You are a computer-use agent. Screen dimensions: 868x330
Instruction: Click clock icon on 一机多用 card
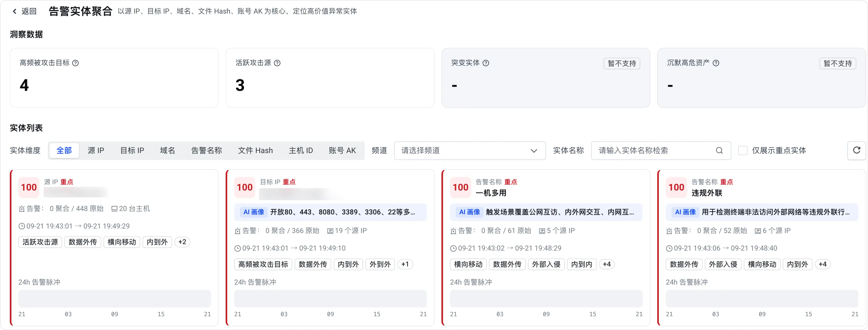[453, 248]
